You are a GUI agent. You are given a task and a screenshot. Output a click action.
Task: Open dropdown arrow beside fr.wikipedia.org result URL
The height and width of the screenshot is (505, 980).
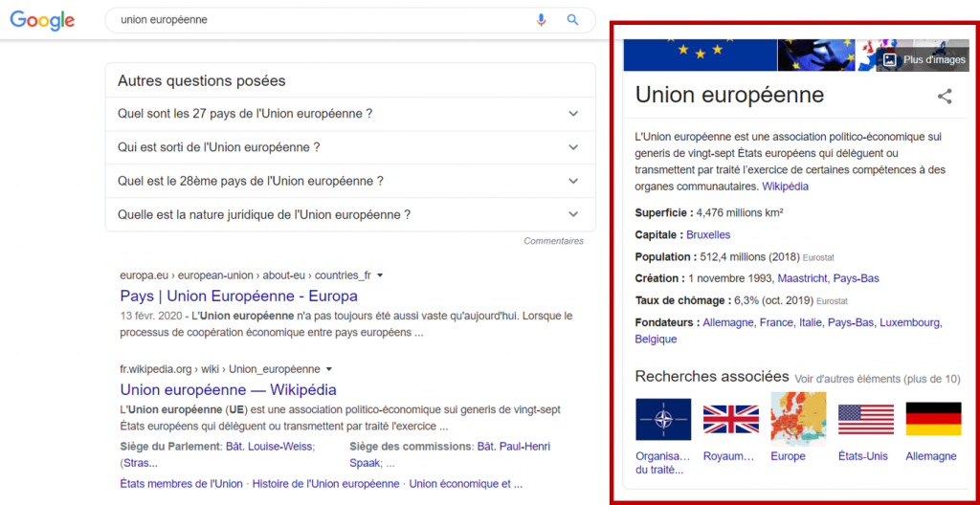pos(329,369)
